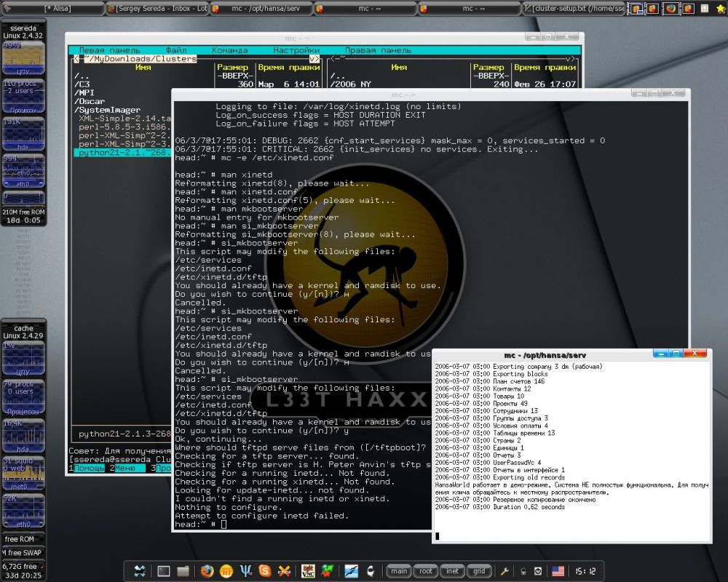Click the green and red icon beside VNC
The width and height of the screenshot is (728, 582).
328,571
